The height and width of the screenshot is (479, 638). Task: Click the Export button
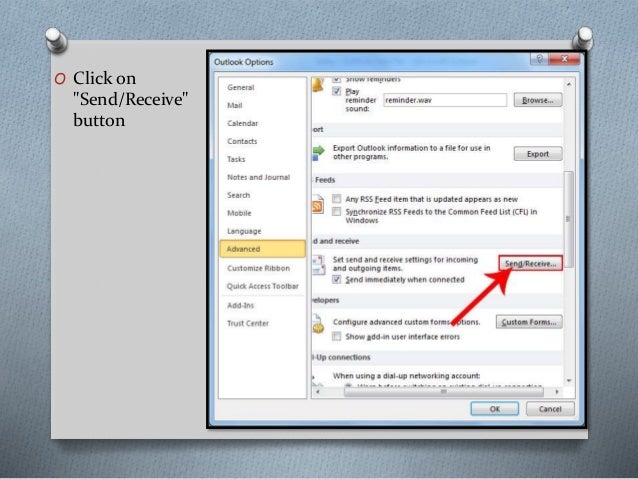pyautogui.click(x=538, y=154)
